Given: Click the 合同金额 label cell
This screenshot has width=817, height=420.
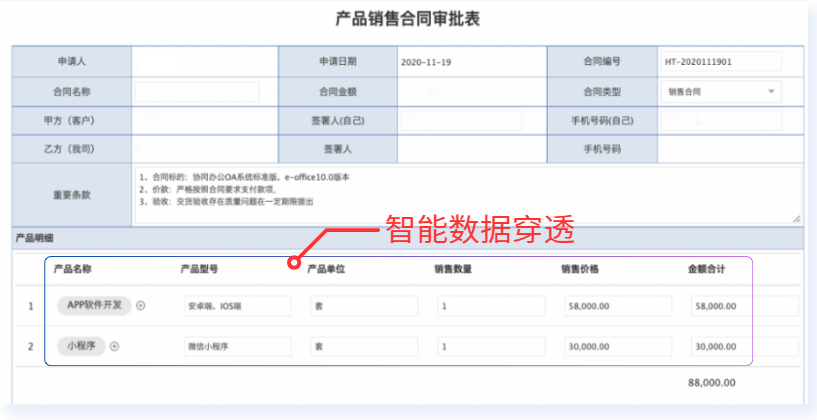Looking at the screenshot, I should point(338,92).
